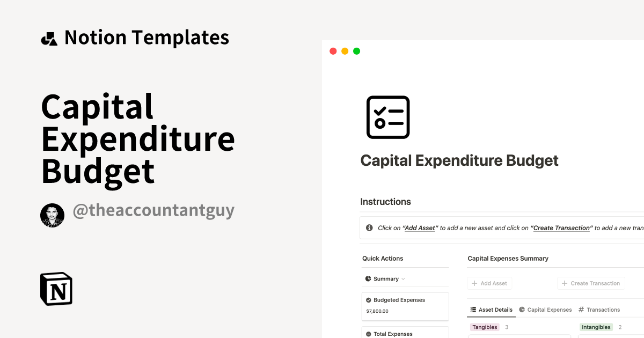Click the info icon in the instructions callout
The image size is (644, 338).
click(369, 227)
